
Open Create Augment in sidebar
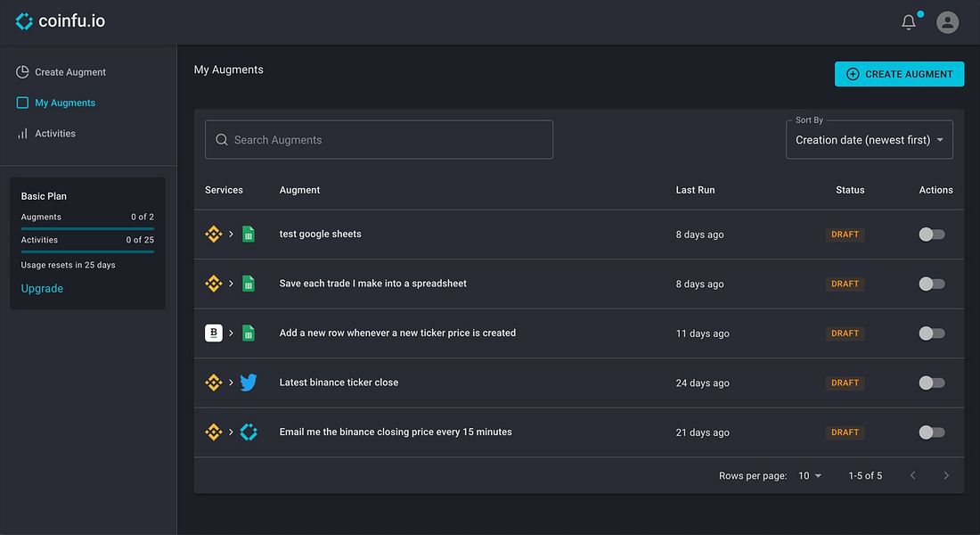70,72
